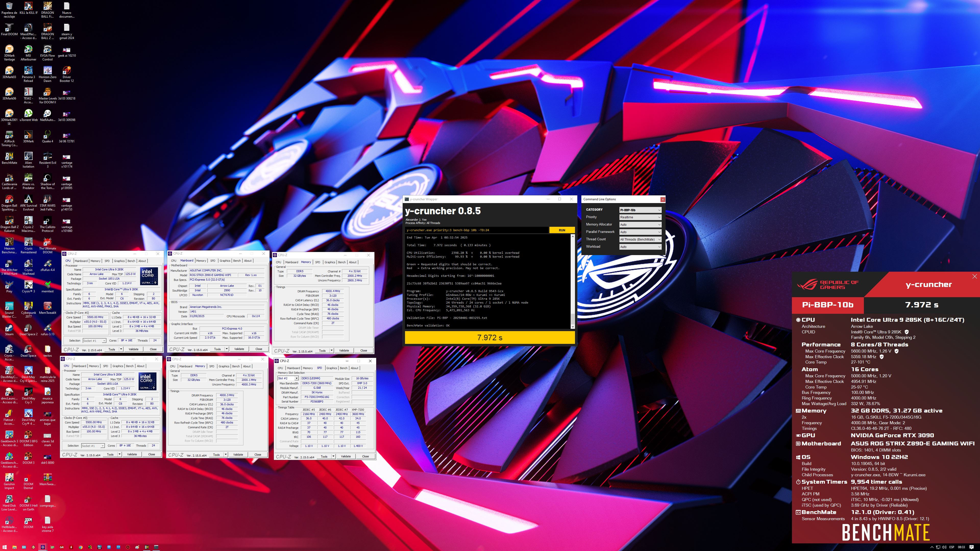Click the 7.972 s yellow result bar

(x=490, y=337)
